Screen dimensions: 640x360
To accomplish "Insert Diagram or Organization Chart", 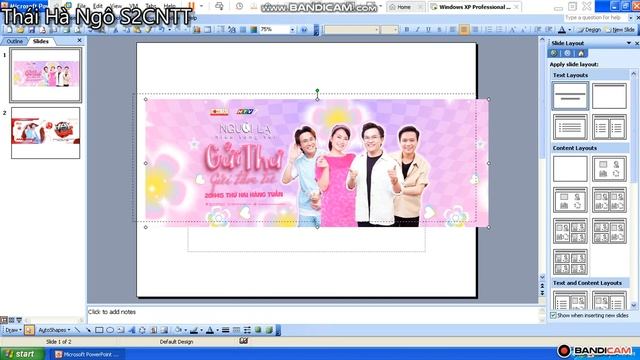I will click(142, 330).
